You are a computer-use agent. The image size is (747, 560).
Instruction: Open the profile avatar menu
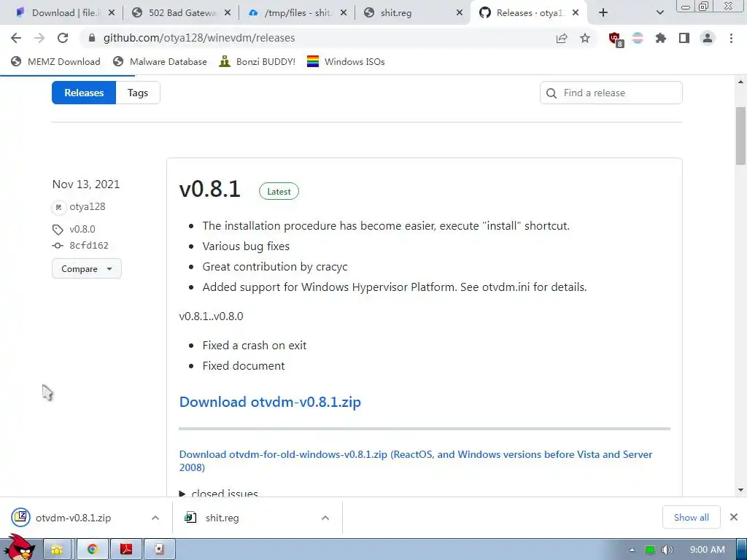pos(708,38)
